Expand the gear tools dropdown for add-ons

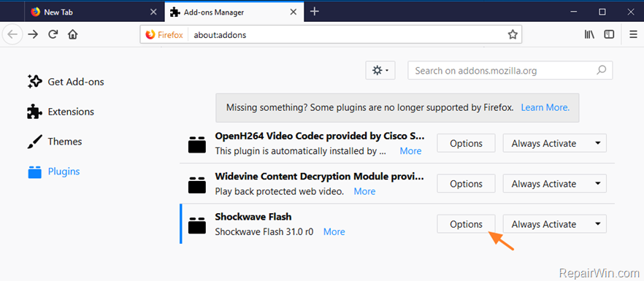(x=380, y=71)
